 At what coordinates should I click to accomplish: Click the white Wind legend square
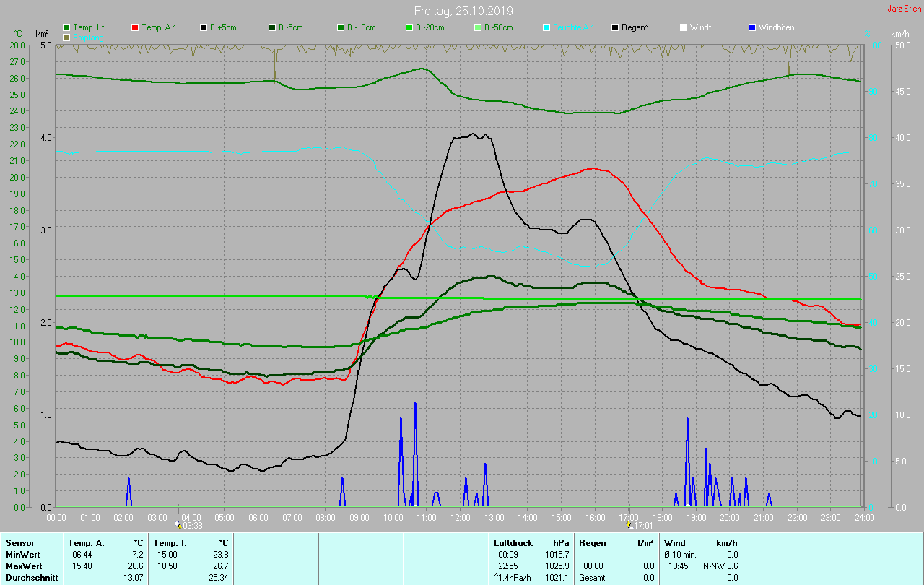pos(684,27)
